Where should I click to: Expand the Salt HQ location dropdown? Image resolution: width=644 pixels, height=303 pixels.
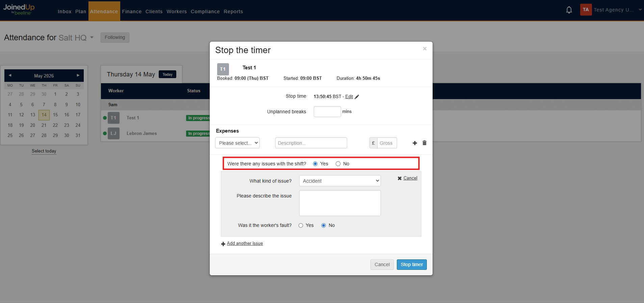(92, 38)
